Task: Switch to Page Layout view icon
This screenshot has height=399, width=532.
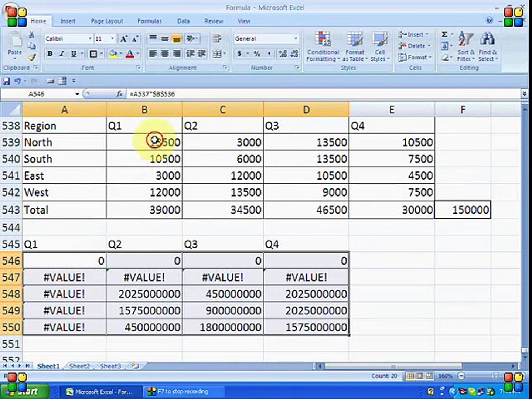Action: pyautogui.click(x=420, y=376)
